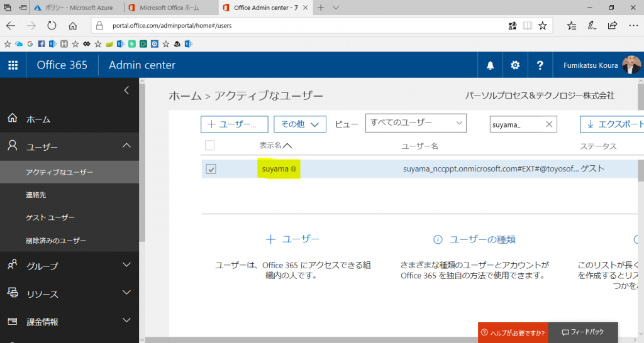The width and height of the screenshot is (644, 343).
Task: Switch to the ポリシー - Microsoft Azure tab
Action: pos(77,8)
